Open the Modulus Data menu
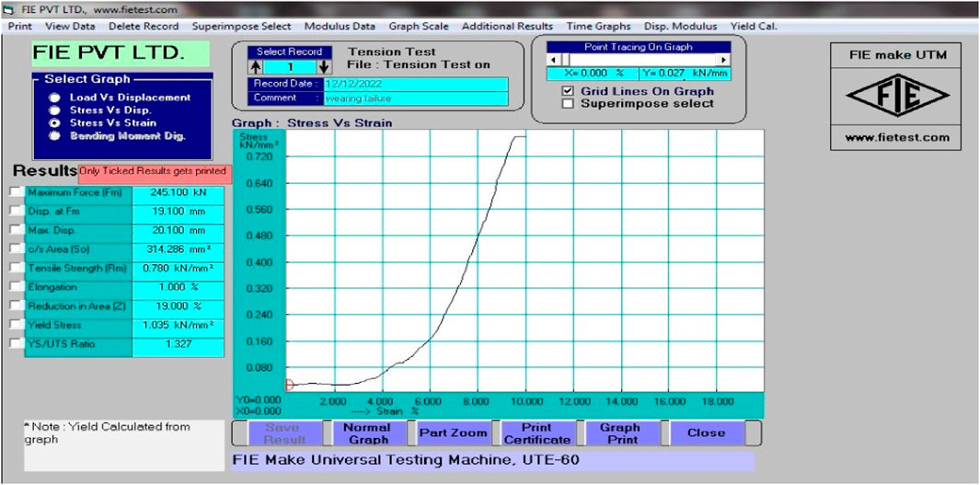Screen dimensions: 980x485 pyautogui.click(x=340, y=27)
